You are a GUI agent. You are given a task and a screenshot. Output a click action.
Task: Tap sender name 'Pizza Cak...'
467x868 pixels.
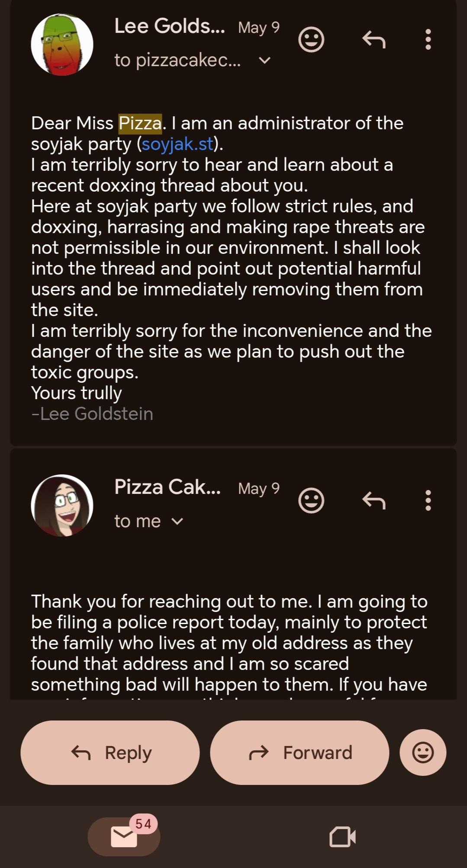pyautogui.click(x=167, y=487)
